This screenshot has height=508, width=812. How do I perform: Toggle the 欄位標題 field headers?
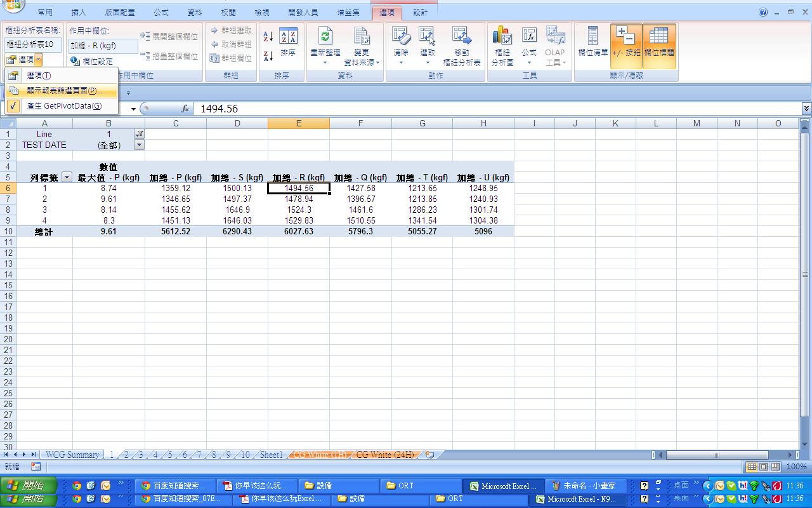coord(659,46)
